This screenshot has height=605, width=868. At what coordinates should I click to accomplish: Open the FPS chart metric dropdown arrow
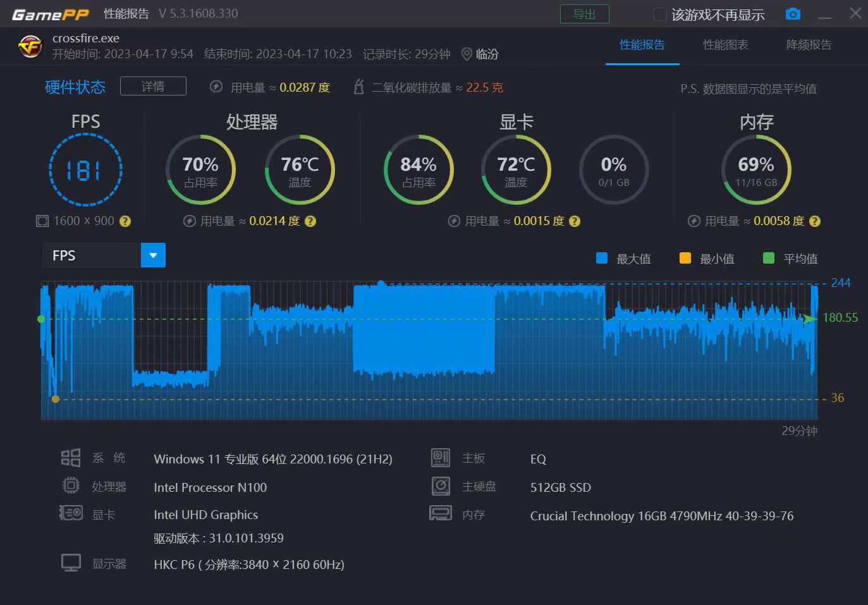click(153, 255)
